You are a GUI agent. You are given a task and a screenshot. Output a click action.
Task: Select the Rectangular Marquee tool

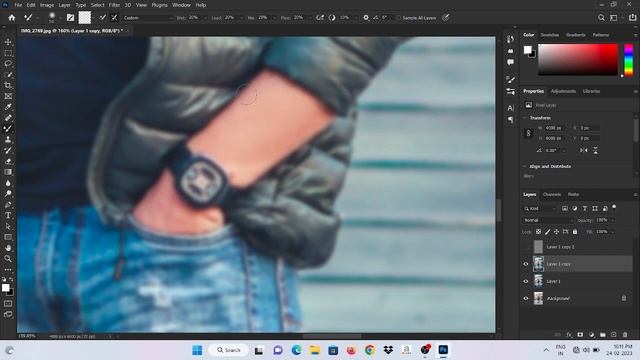(x=8, y=53)
